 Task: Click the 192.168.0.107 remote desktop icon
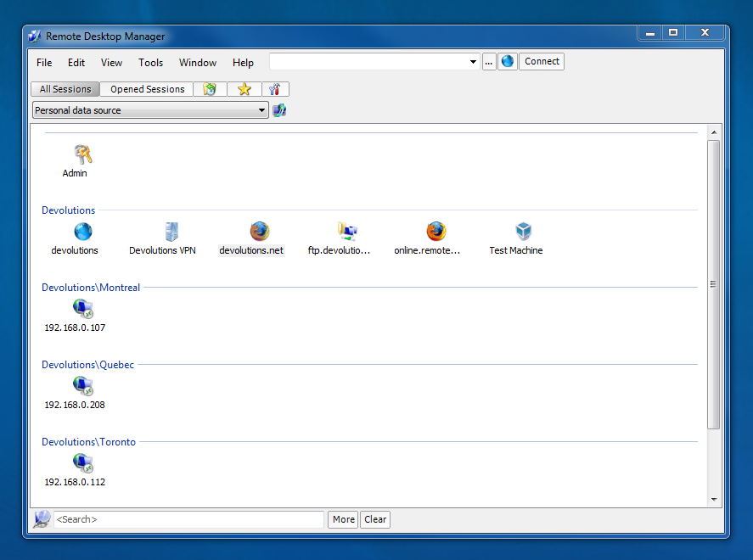[x=82, y=308]
